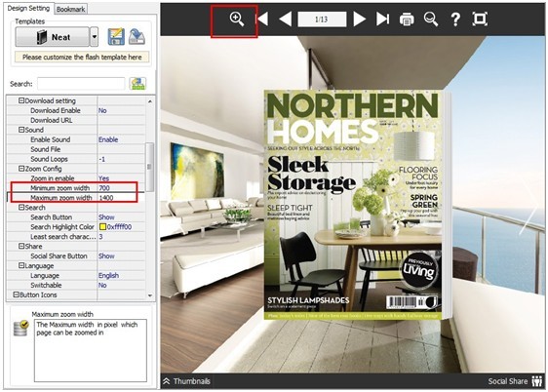The image size is (548, 392).
Task: Collapse the Download setting group
Action: click(21, 100)
